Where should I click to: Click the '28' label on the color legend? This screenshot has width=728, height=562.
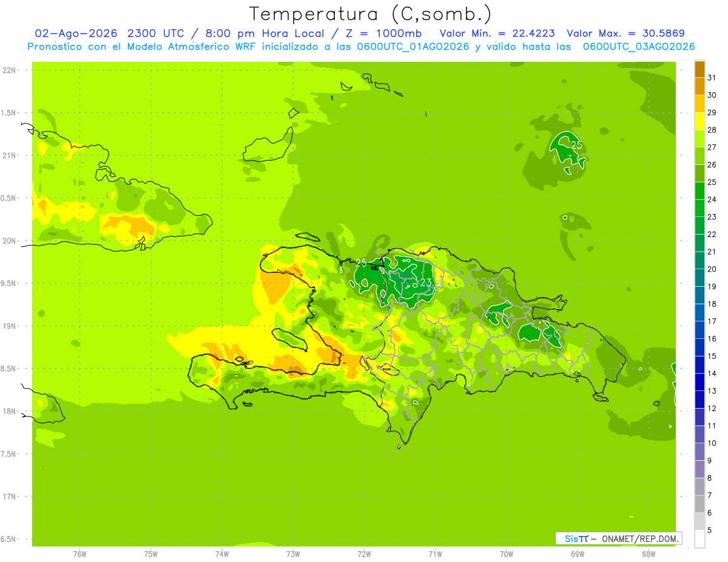click(x=712, y=130)
